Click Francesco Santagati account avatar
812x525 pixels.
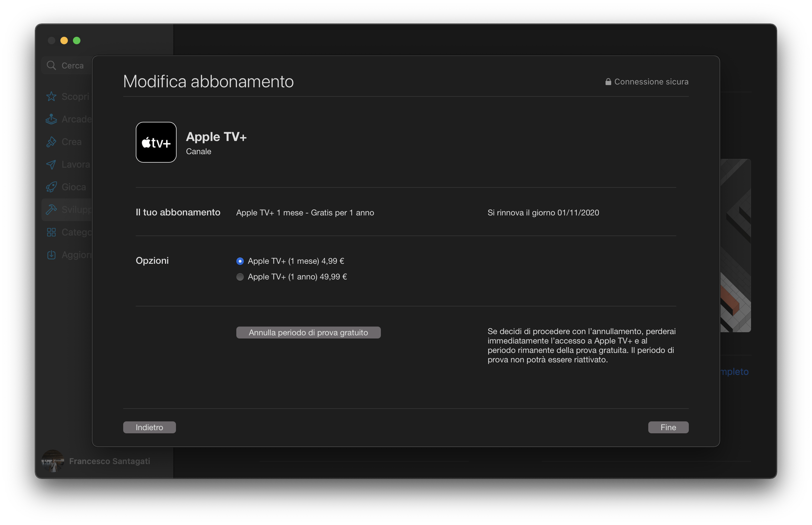point(53,461)
